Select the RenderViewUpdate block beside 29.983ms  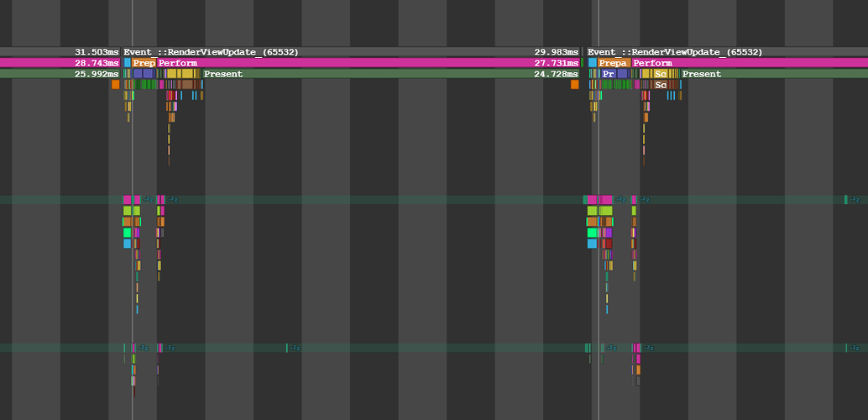(728, 52)
